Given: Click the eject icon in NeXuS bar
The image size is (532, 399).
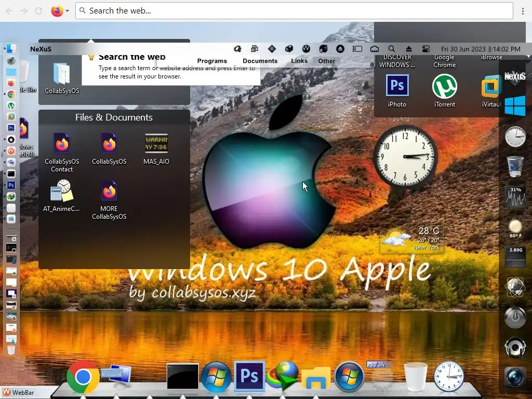Looking at the screenshot, I should click(x=409, y=49).
